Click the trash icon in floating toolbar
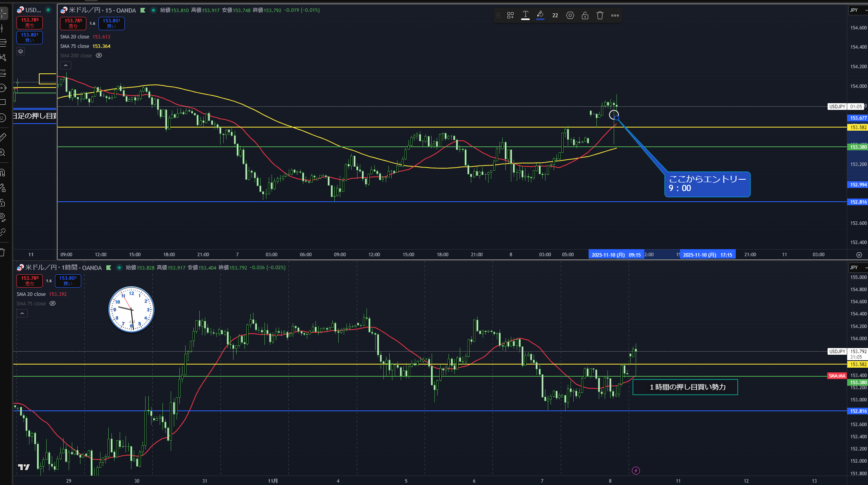The width and height of the screenshot is (868, 485). [x=600, y=15]
